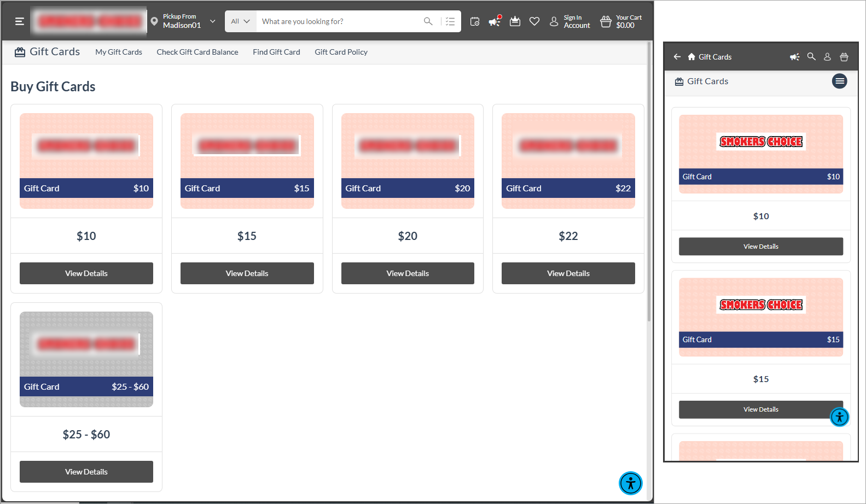Open the All category search dropdown
The height and width of the screenshot is (504, 866).
point(240,21)
